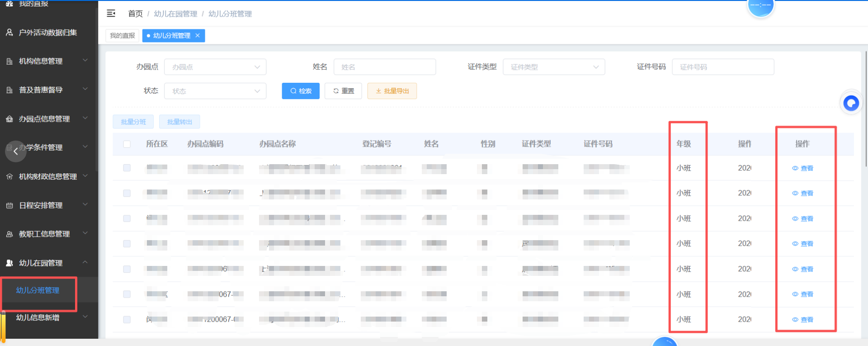The width and height of the screenshot is (868, 346).
Task: Expand 办学条件管理 using its chevron
Action: pyautogui.click(x=85, y=147)
